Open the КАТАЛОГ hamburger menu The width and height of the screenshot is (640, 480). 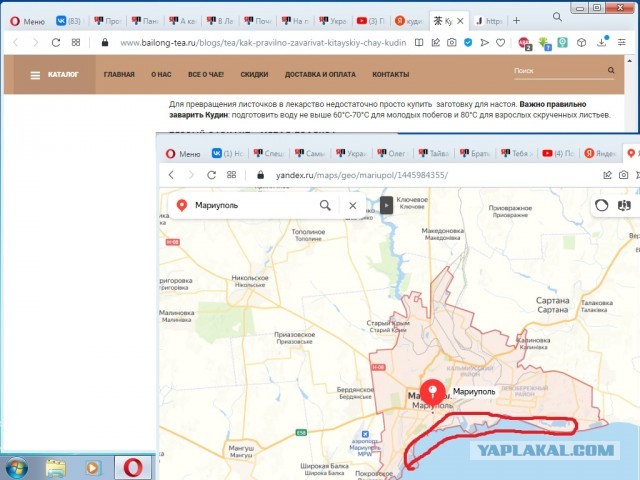point(54,75)
